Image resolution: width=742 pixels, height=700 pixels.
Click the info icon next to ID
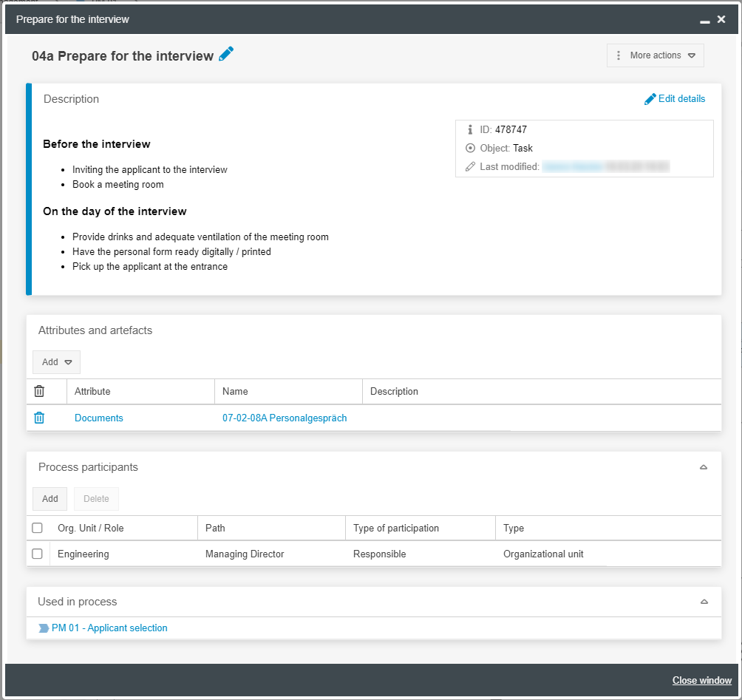click(x=470, y=129)
